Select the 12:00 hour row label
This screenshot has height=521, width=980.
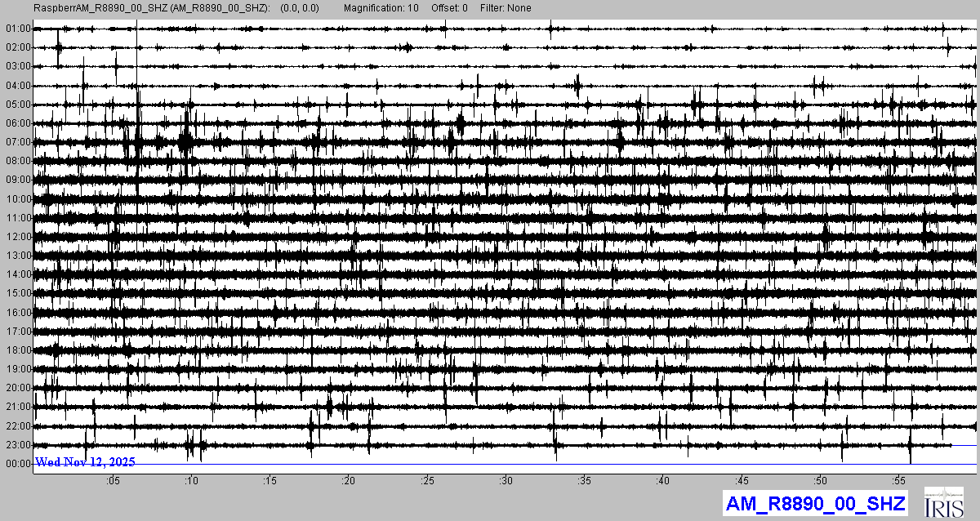tap(17, 237)
